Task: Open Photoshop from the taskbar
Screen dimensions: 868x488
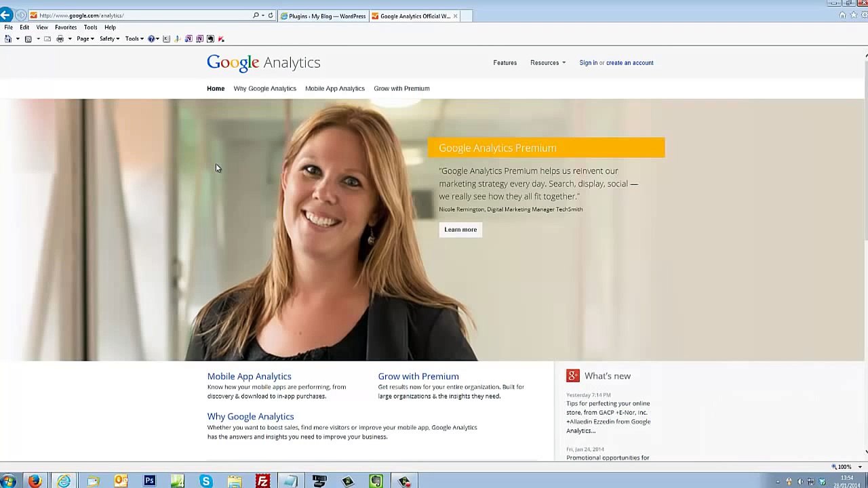Action: pyautogui.click(x=149, y=481)
